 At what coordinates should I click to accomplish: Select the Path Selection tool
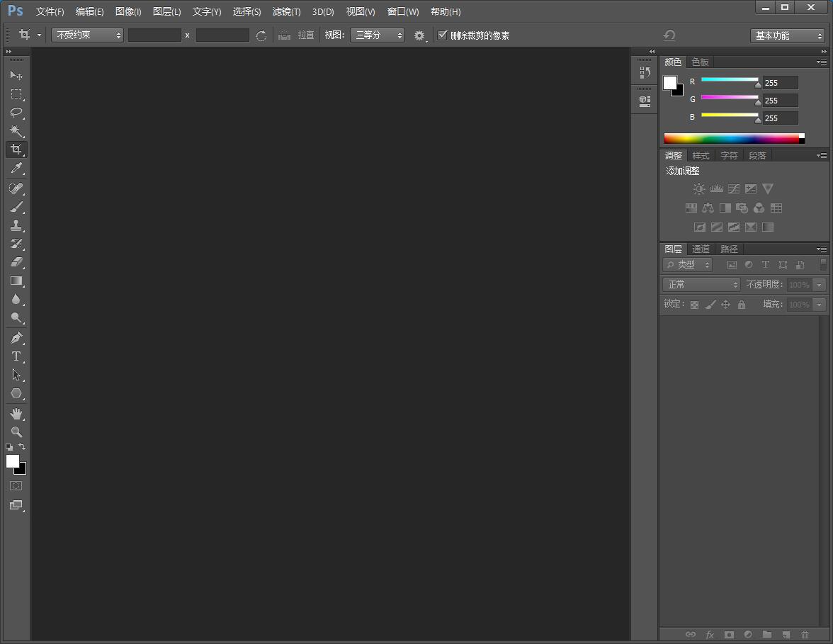[x=16, y=375]
